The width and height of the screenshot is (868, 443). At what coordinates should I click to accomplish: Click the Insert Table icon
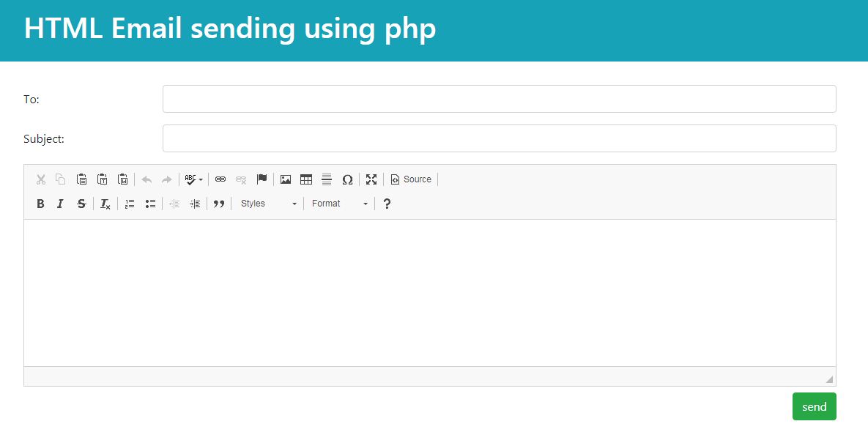[x=306, y=179]
